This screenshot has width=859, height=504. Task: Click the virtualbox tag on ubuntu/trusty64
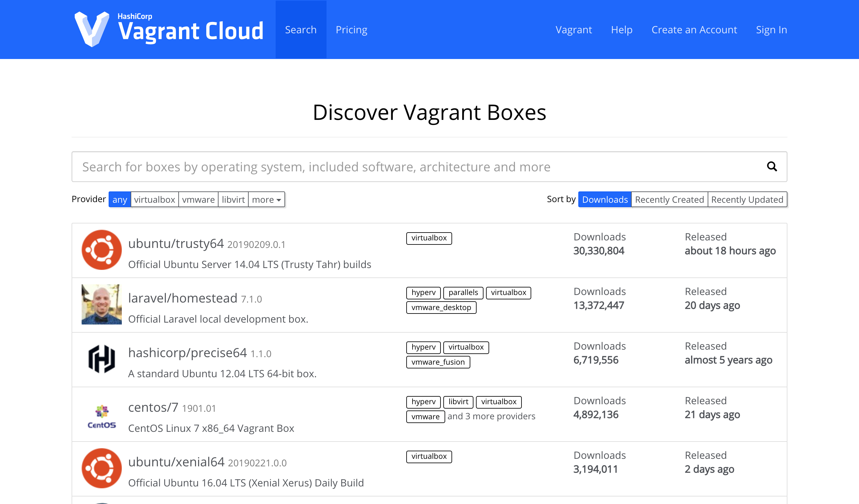pyautogui.click(x=429, y=238)
